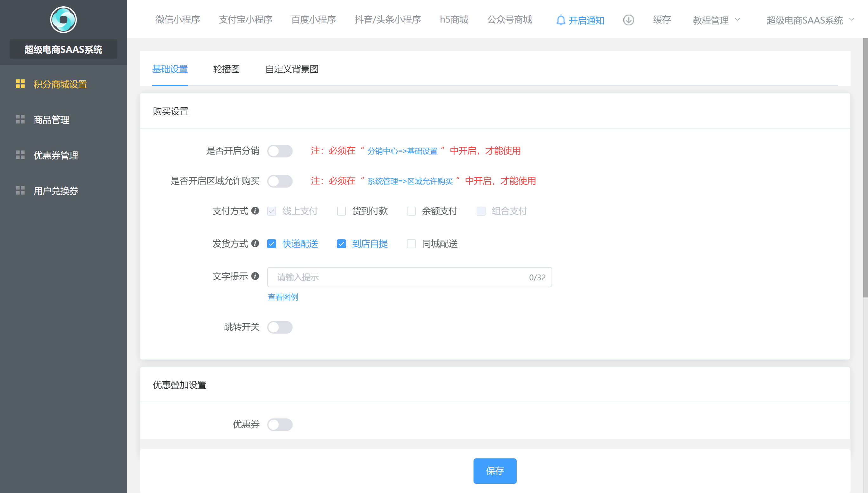The height and width of the screenshot is (493, 868).
Task: Click the grid icon beside 商品管理
Action: click(20, 120)
